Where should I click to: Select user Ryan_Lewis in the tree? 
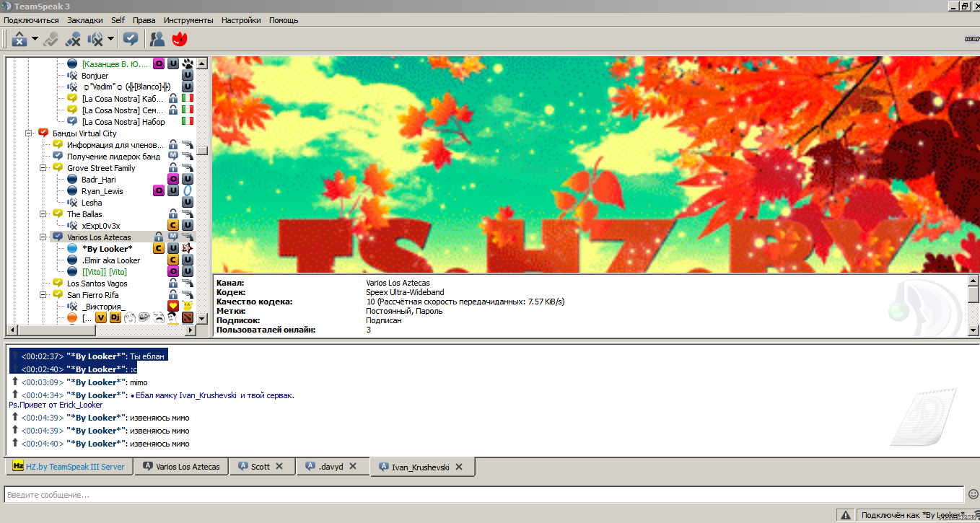[x=102, y=191]
